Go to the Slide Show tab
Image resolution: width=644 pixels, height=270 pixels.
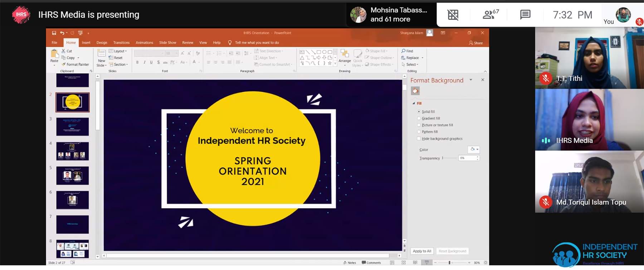(167, 42)
